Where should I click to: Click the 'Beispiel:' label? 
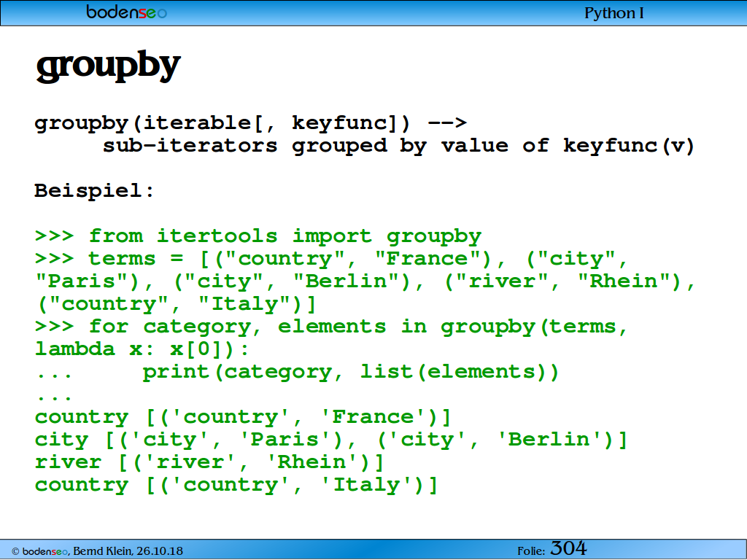94,190
